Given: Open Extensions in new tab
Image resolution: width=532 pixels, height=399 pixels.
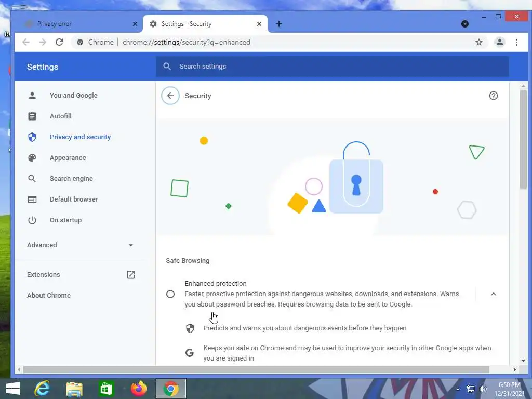Looking at the screenshot, I should (81, 274).
